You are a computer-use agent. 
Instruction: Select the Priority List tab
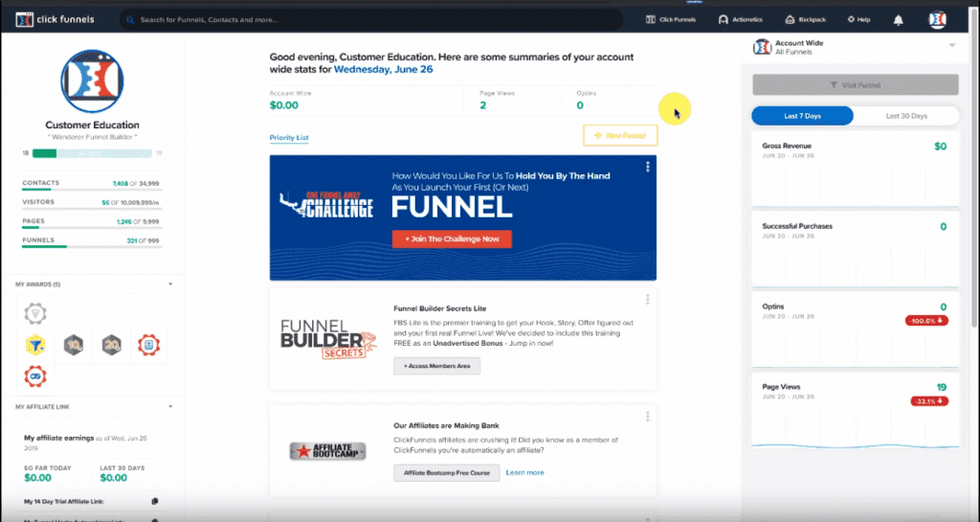(289, 138)
